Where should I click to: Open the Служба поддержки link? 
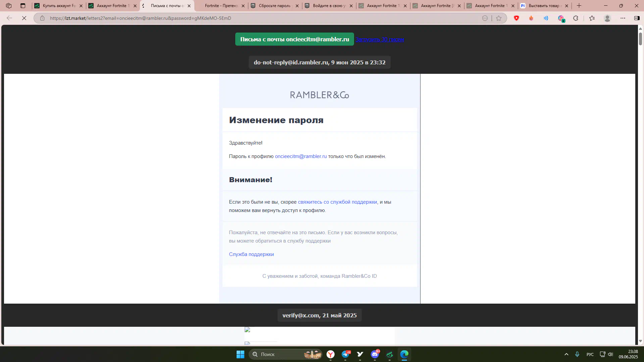(251, 254)
